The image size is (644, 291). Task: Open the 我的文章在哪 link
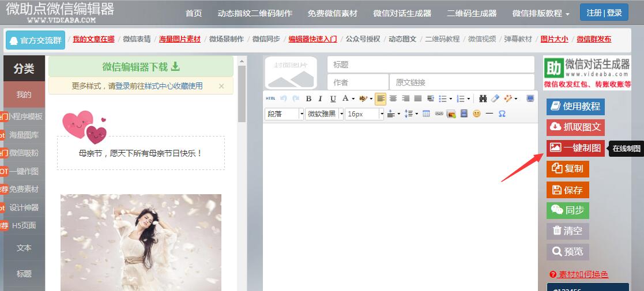93,39
